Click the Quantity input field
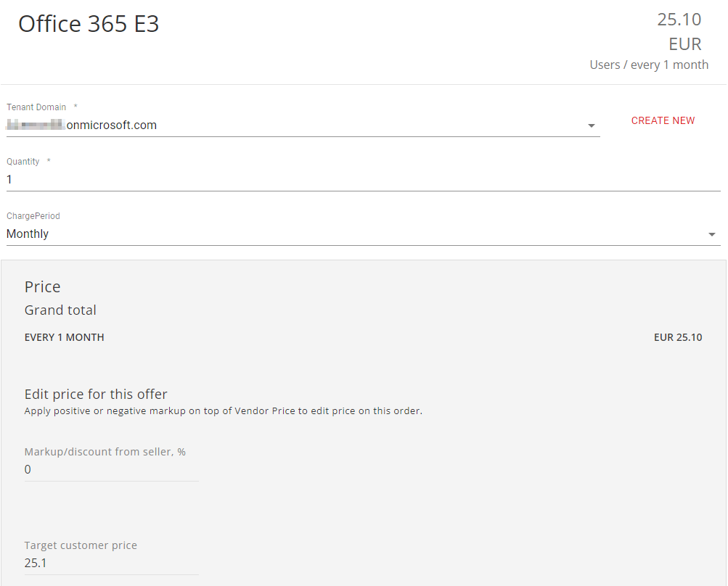 pyautogui.click(x=364, y=180)
